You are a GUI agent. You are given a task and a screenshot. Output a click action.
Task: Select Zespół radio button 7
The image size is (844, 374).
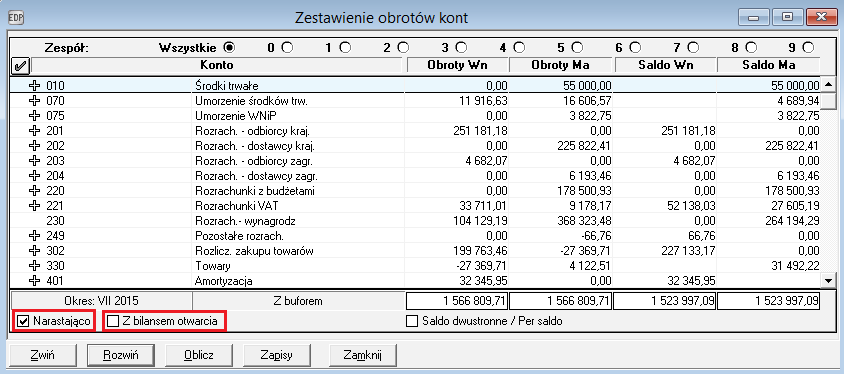693,48
